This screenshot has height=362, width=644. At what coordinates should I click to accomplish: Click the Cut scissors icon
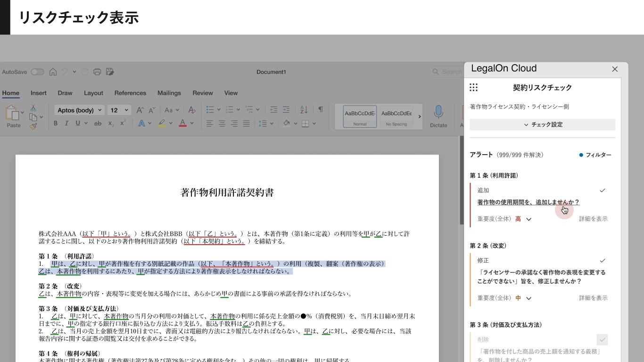coord(33,108)
